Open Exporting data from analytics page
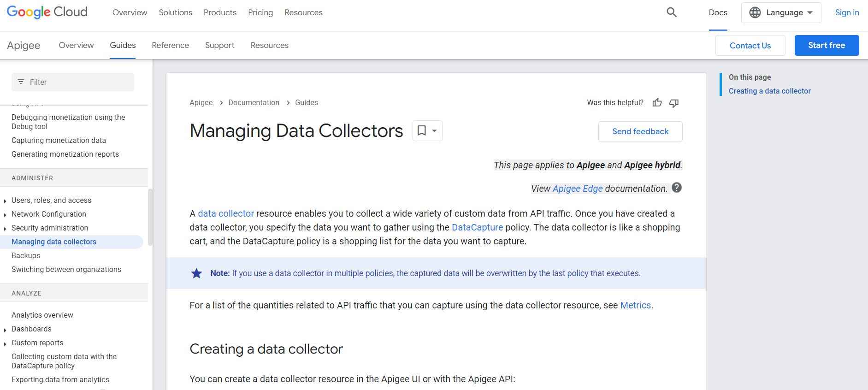 (x=60, y=379)
